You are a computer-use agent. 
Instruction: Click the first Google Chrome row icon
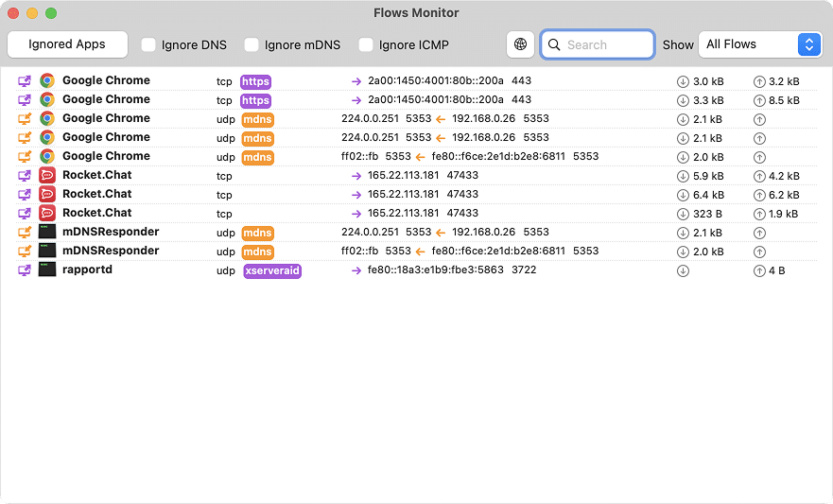(47, 81)
